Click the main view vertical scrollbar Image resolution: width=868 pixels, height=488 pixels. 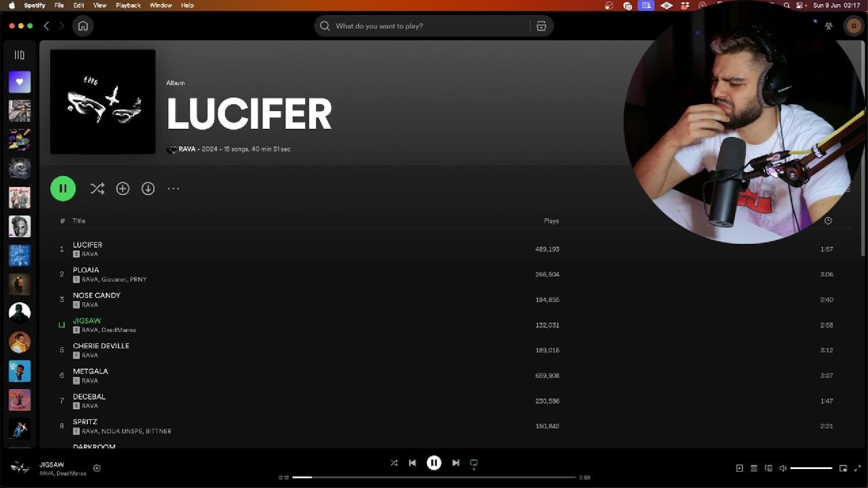[863, 149]
